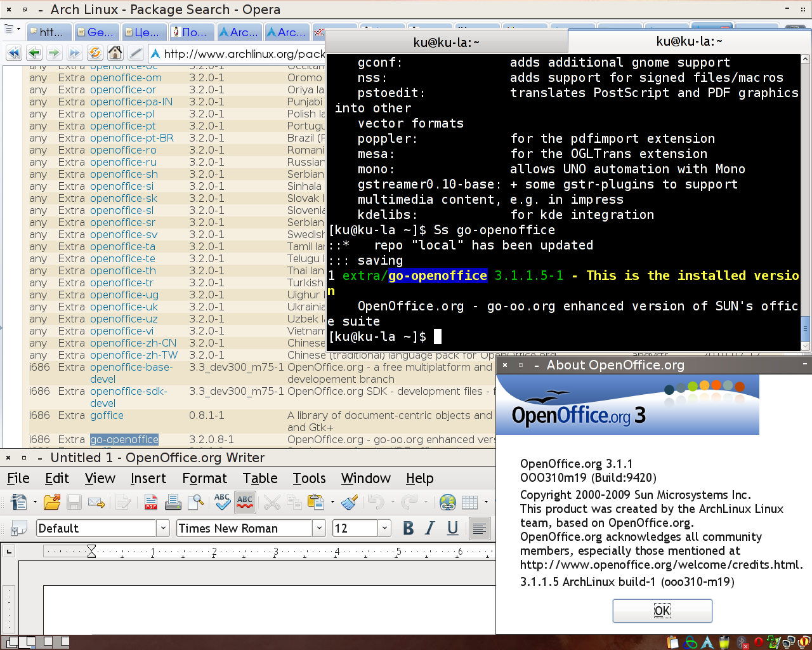Toggle Bold formatting
Viewport: 812px width, 650px height.
click(x=408, y=528)
